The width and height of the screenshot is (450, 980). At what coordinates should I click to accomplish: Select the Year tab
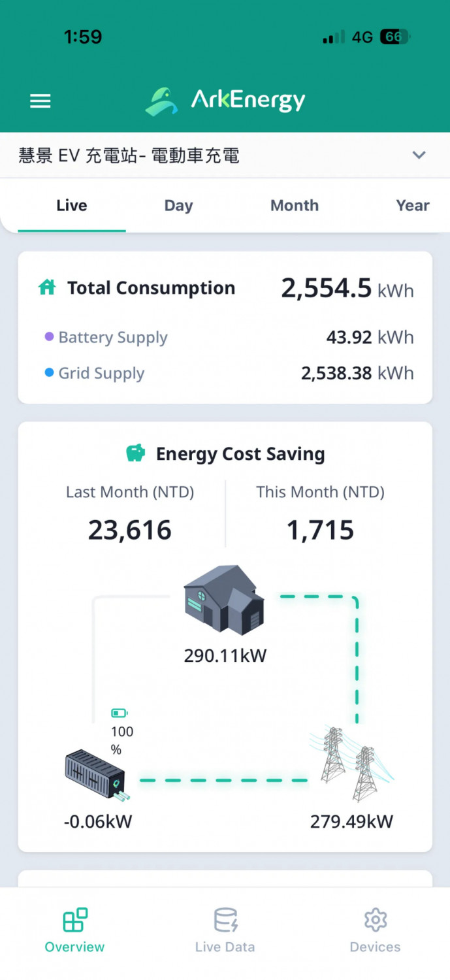pyautogui.click(x=413, y=205)
